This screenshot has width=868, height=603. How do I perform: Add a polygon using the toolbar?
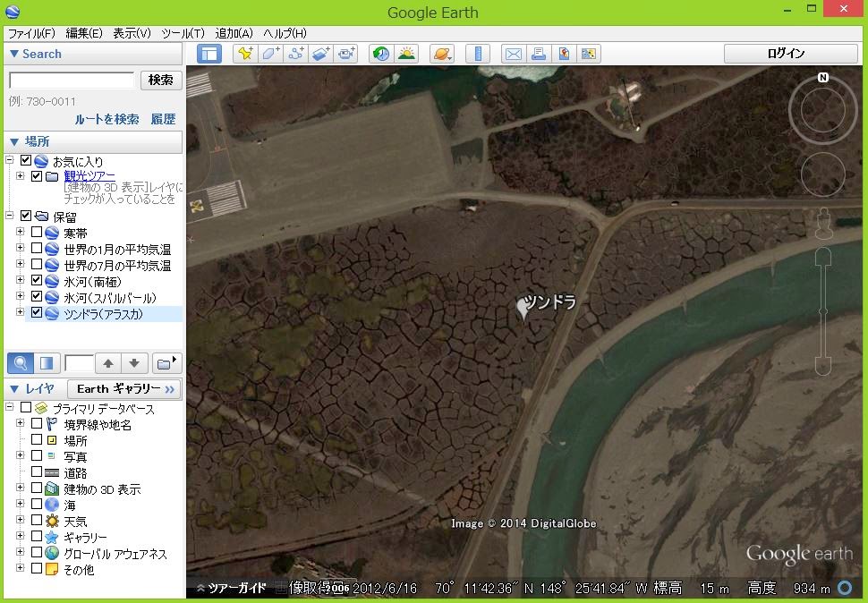[x=271, y=54]
